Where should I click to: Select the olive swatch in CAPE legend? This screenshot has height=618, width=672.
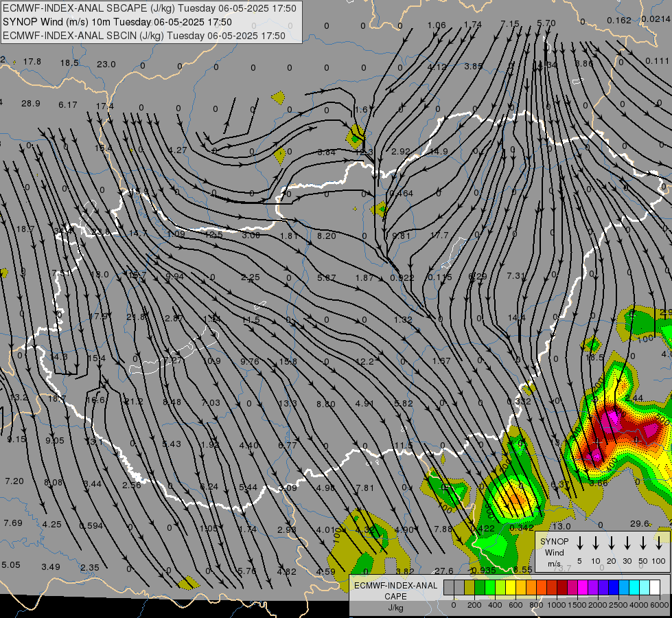point(470,587)
